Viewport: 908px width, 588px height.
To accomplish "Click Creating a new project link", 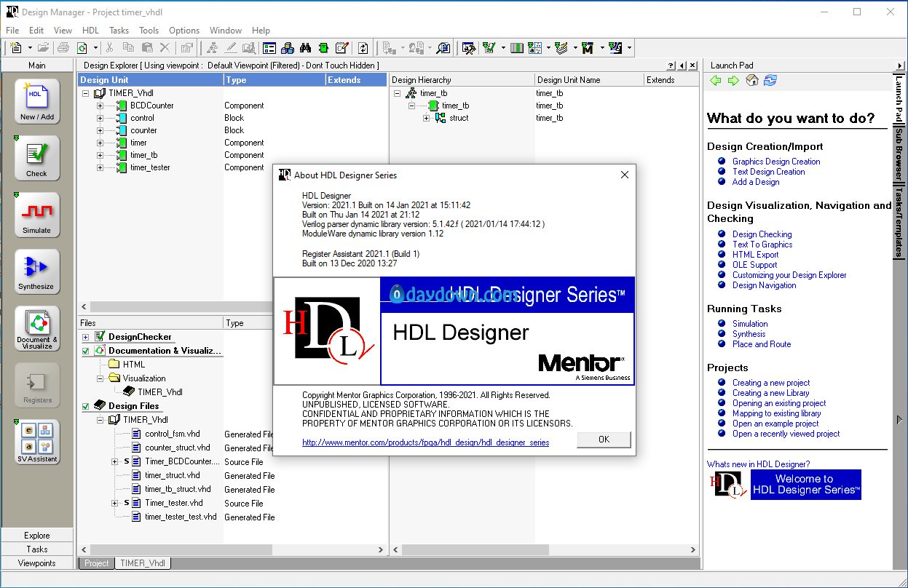I will tap(771, 383).
